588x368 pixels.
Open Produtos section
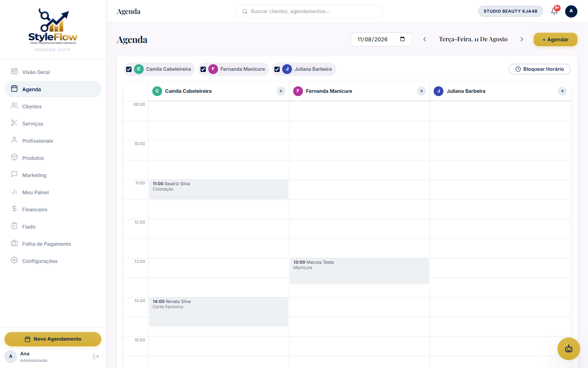coord(53,158)
